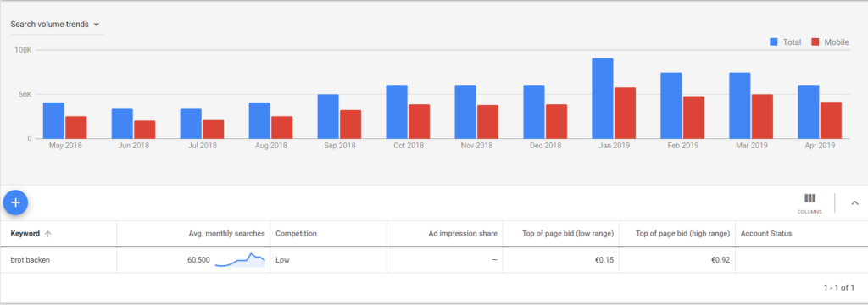Click the dash in Ad impression share cell

tap(494, 259)
